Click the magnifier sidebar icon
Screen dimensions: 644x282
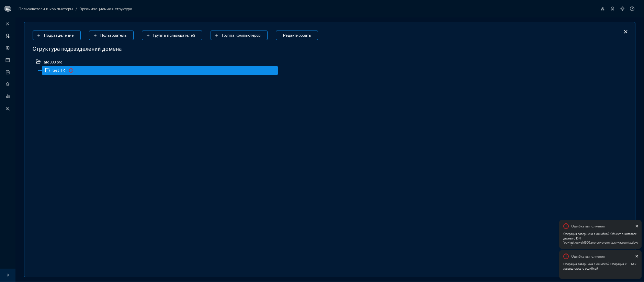[8, 109]
